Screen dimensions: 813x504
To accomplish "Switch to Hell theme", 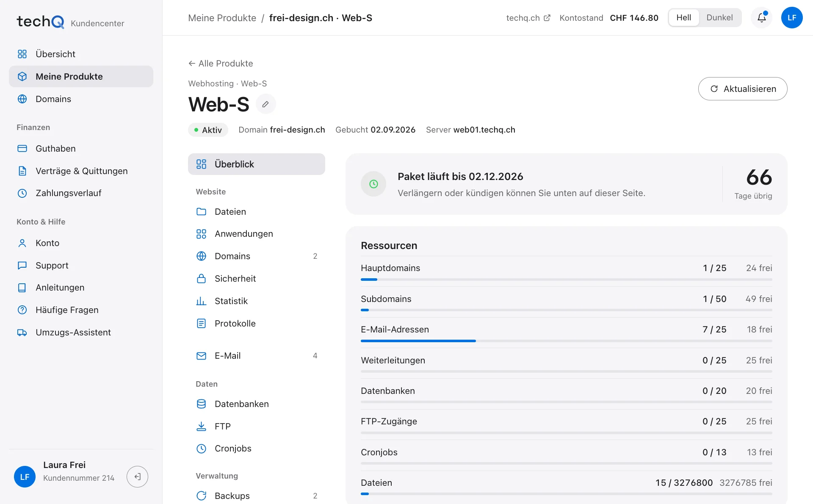I will tap(683, 18).
